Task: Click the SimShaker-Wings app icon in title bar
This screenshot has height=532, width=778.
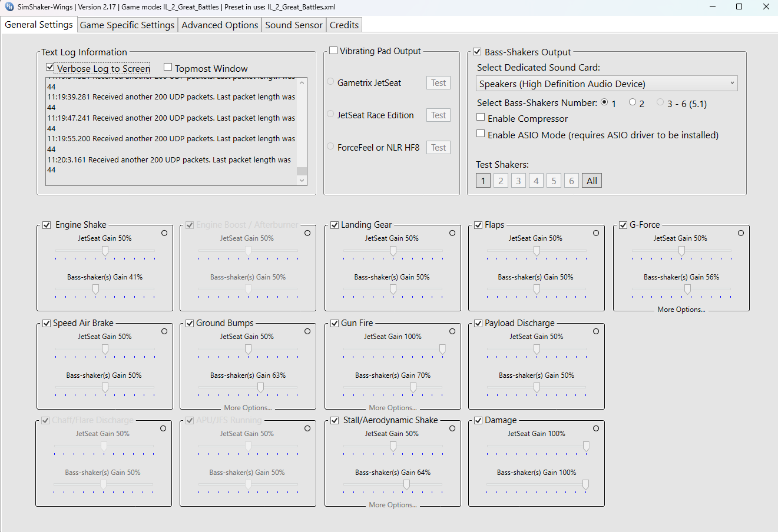Action: pos(8,7)
